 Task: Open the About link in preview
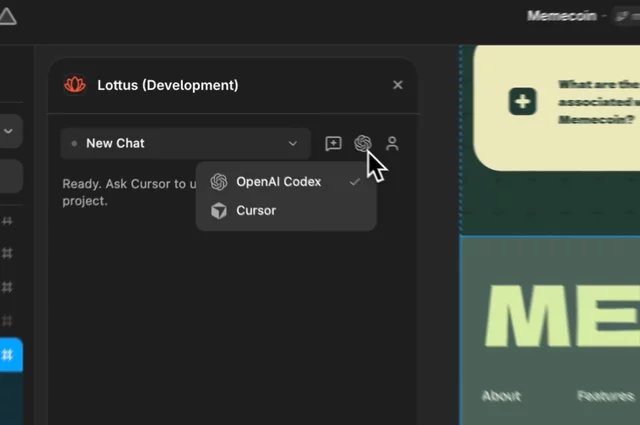click(x=501, y=396)
